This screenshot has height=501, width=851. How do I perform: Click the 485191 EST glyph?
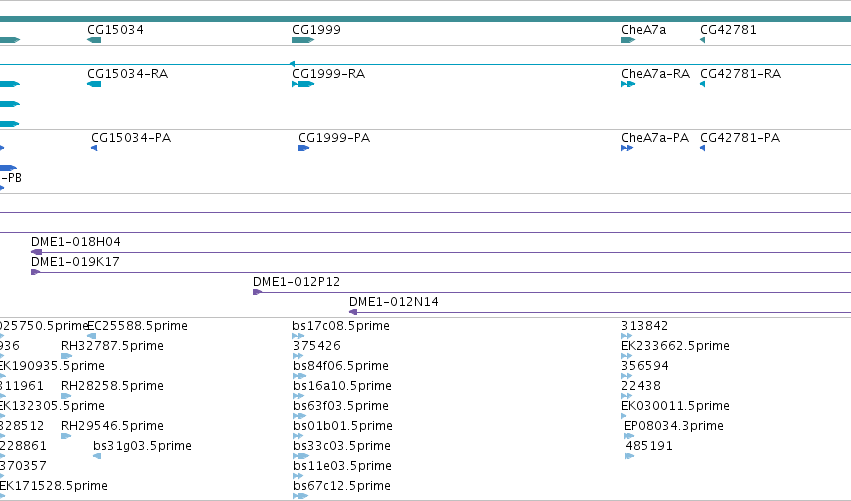click(x=630, y=456)
